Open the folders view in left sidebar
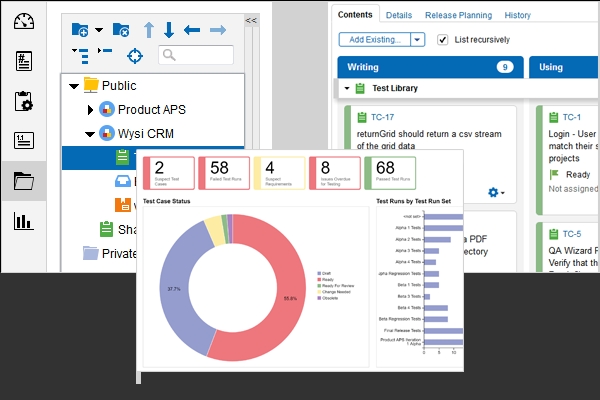Screen dimensions: 600x400 coord(24,181)
